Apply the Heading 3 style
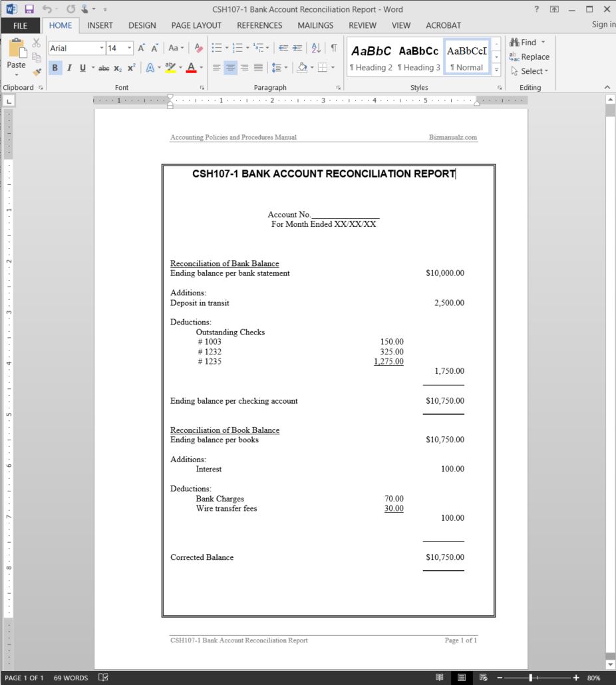This screenshot has height=685, width=616. [418, 58]
